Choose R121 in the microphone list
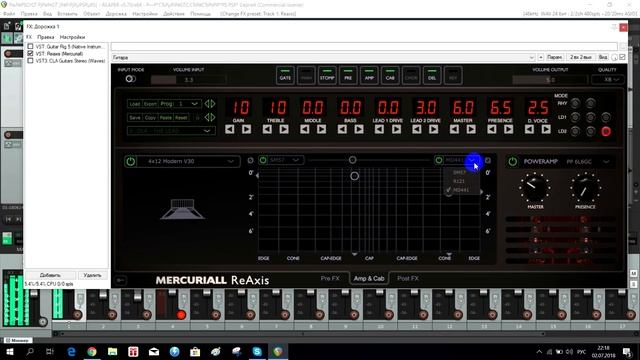 [459, 181]
